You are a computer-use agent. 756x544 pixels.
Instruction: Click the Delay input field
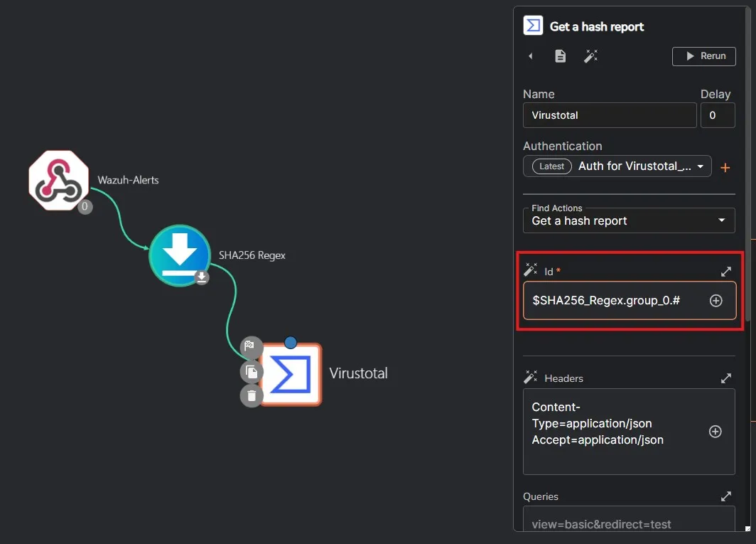pyautogui.click(x=718, y=115)
